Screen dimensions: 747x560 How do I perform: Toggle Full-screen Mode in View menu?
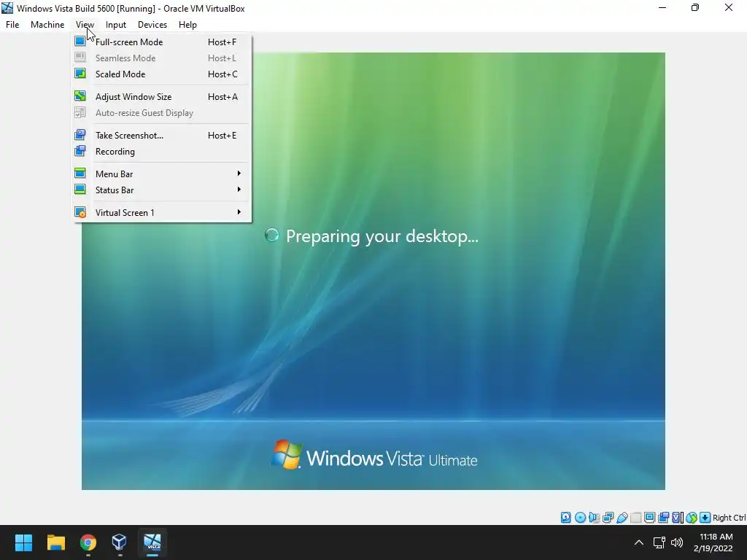(161, 42)
